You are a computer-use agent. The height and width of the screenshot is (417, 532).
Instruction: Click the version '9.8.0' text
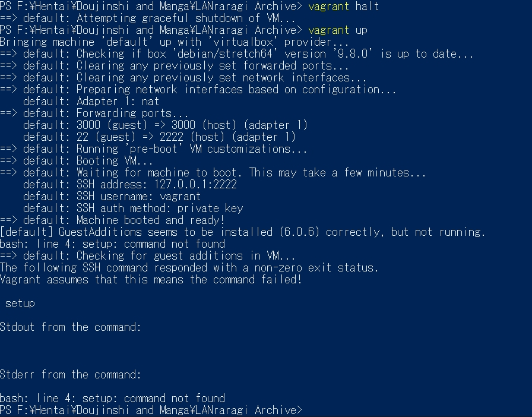353,53
